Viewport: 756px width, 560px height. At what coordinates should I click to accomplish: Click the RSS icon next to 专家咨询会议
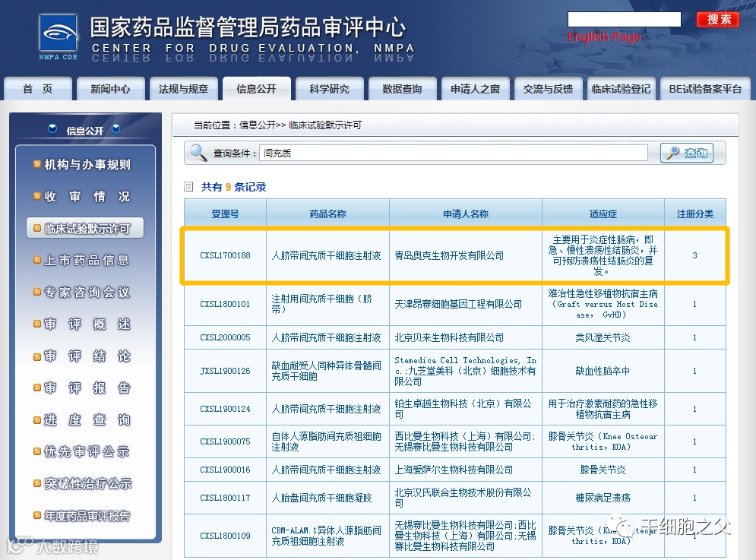(x=37, y=292)
